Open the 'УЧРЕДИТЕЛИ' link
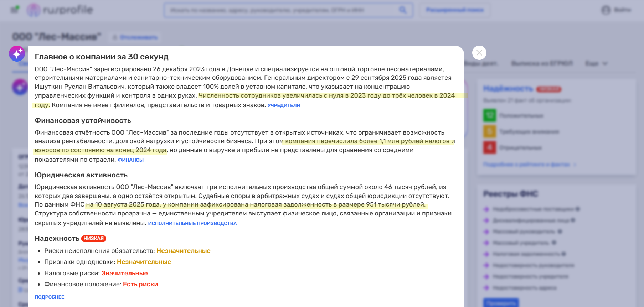644x307 pixels. (284, 105)
